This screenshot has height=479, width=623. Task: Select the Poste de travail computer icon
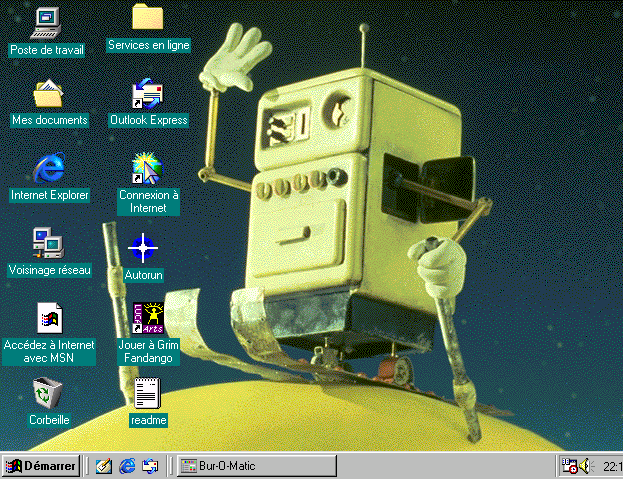tap(46, 23)
